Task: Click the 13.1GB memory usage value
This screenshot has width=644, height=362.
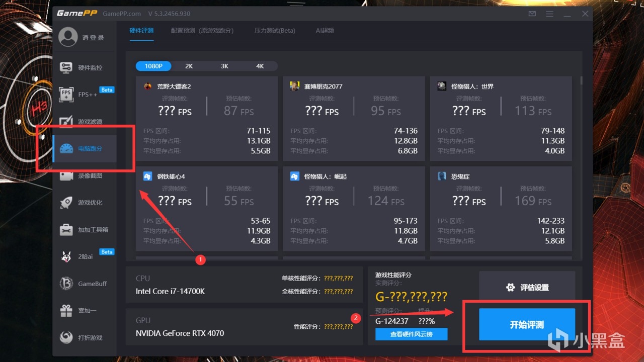Action: [x=259, y=141]
